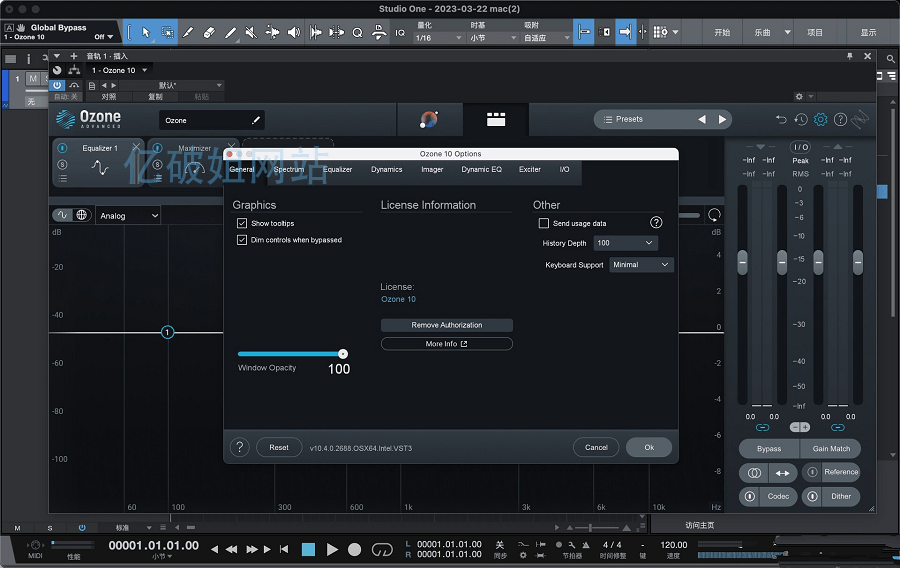Viewport: 900px width, 568px height.
Task: Expand the 1 - Ozone 10 plugin selector
Action: 119,70
